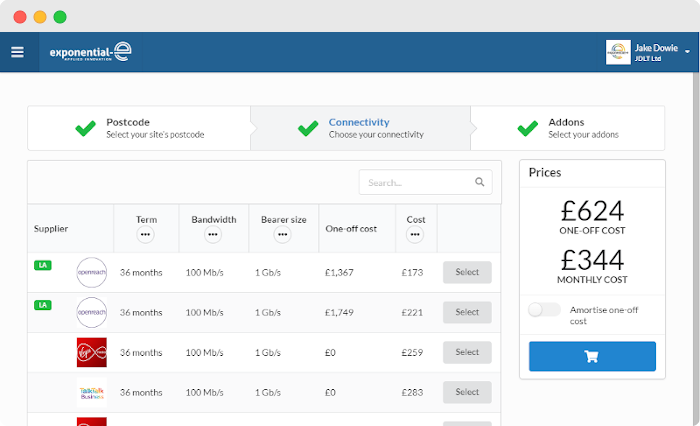
Task: Click the page vertical scrollbar
Action: (x=696, y=248)
